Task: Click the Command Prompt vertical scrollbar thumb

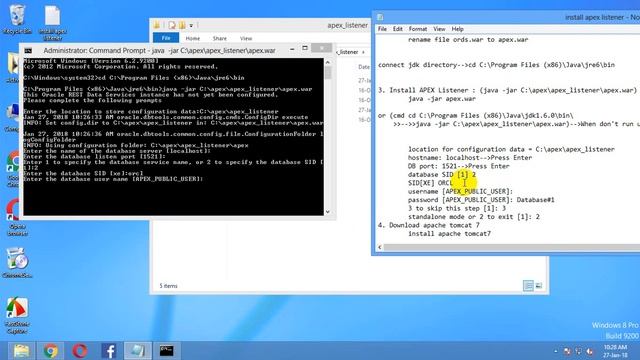Action: pos(328,73)
